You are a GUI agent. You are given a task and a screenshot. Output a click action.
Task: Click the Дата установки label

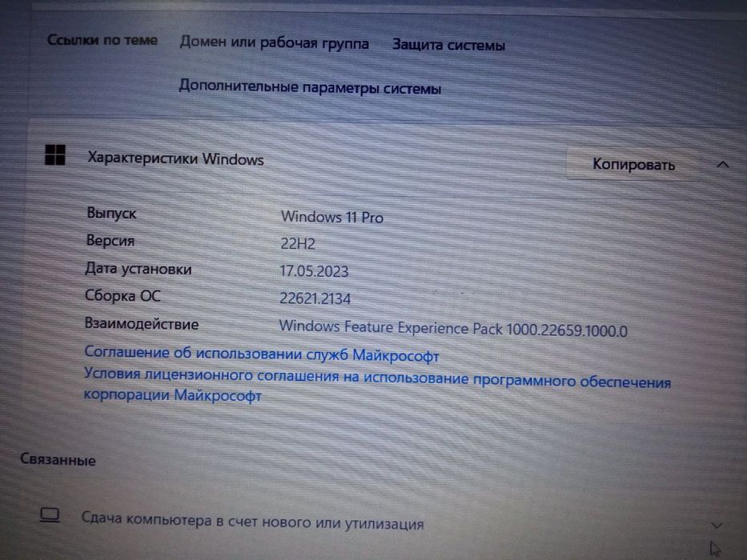click(139, 269)
